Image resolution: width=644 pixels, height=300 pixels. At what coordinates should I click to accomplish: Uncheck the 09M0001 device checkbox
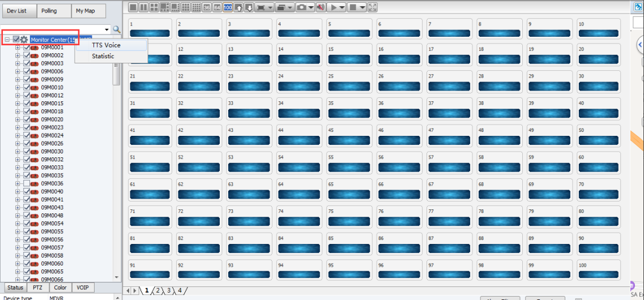[27, 47]
